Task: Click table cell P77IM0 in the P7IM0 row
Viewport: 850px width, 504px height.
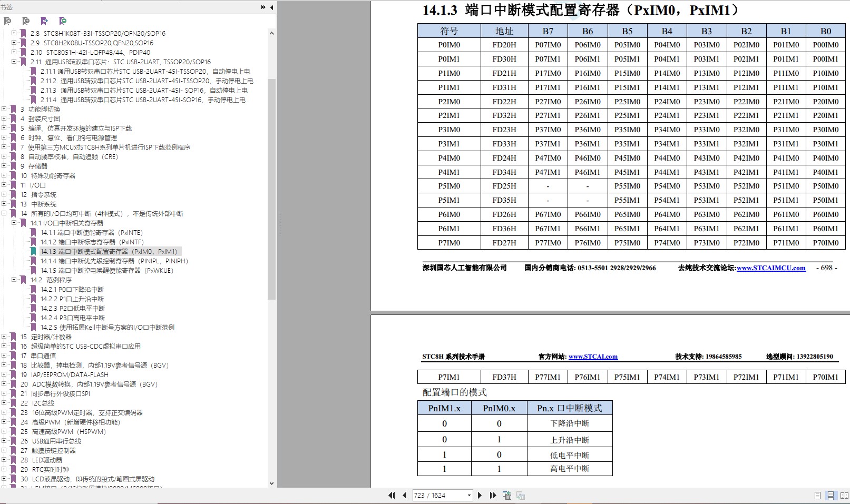Action: point(548,243)
